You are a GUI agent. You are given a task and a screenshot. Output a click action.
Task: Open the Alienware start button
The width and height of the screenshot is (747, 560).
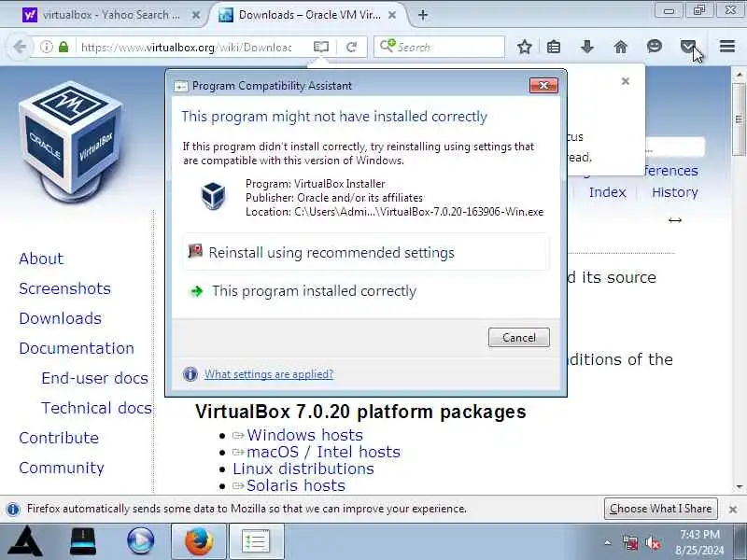point(26,541)
